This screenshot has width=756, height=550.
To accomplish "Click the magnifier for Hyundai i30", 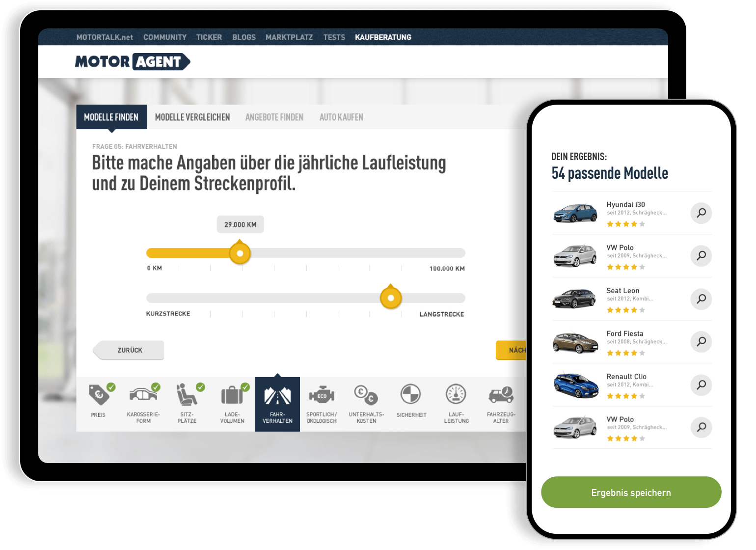I will coord(701,213).
